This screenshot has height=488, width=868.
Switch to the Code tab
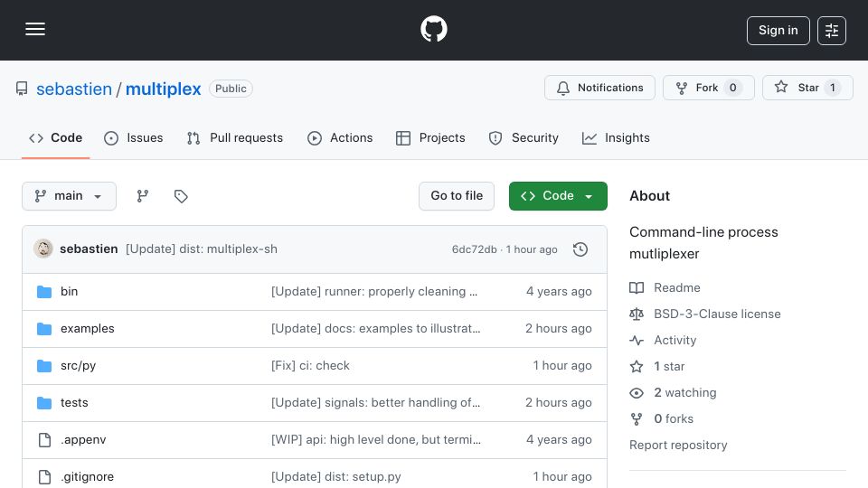55,137
